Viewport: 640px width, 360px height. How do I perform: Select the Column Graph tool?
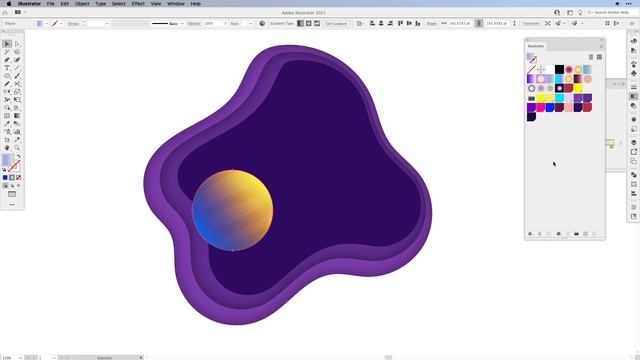17,132
